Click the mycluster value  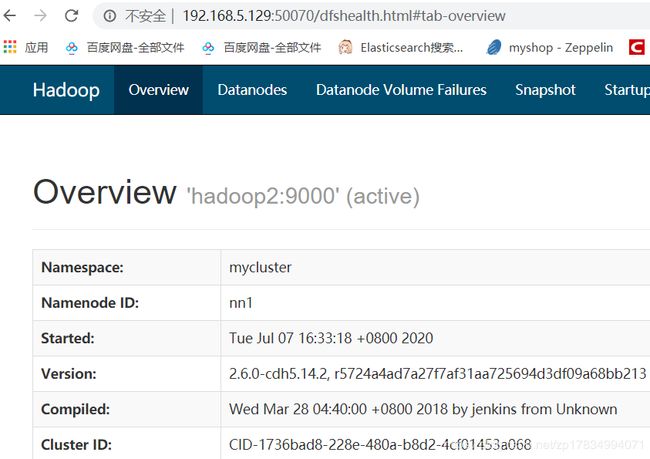click(x=260, y=267)
